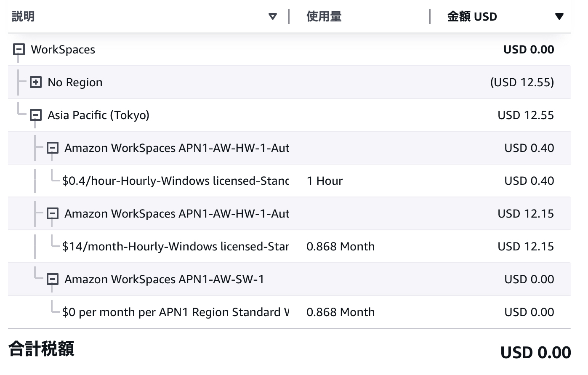Viewport: 588px width, 375px height.
Task: Select USD 12.15 amount of the $14/month item
Action: pos(526,247)
